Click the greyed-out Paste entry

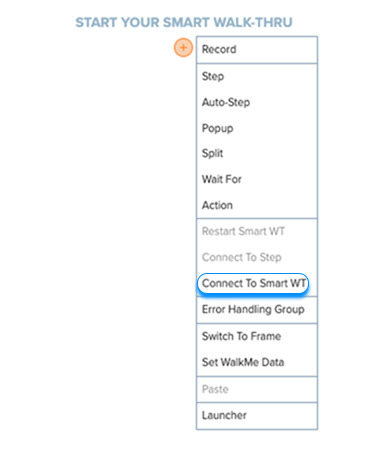(257, 389)
